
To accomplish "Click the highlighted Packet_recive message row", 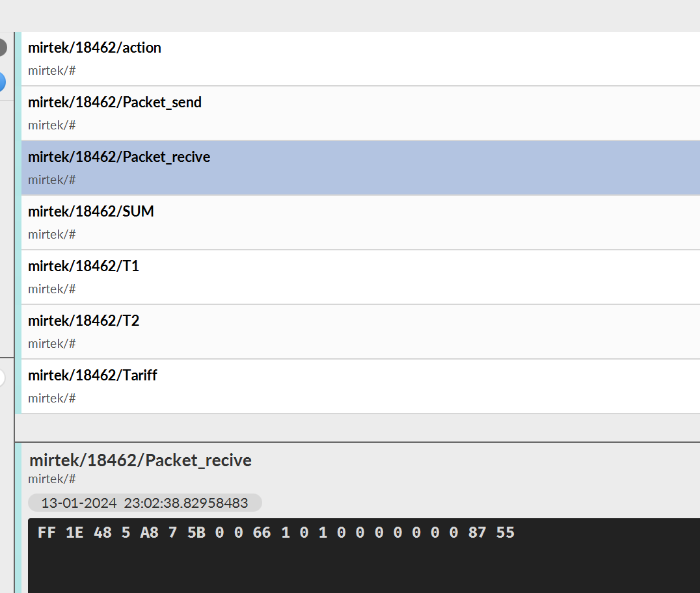I will tap(325, 167).
